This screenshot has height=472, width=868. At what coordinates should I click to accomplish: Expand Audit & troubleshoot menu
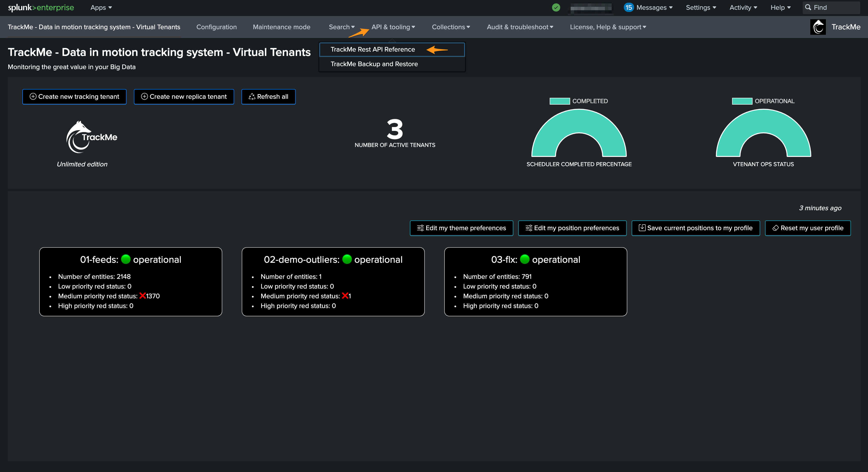click(520, 27)
